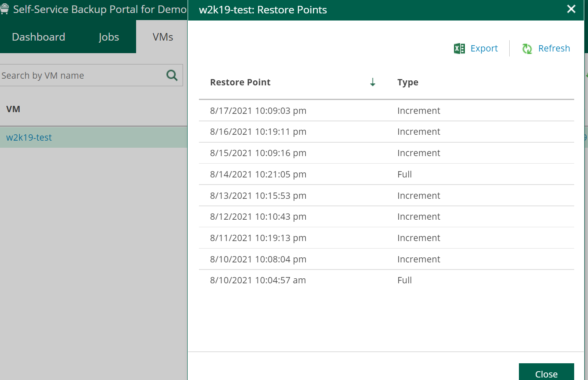Click the search magnifier icon

[x=172, y=75]
